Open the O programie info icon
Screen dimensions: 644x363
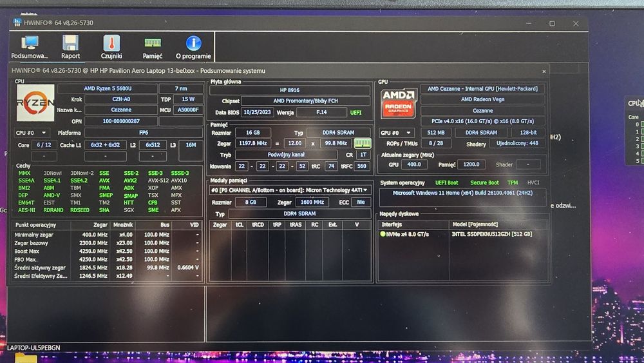(193, 47)
